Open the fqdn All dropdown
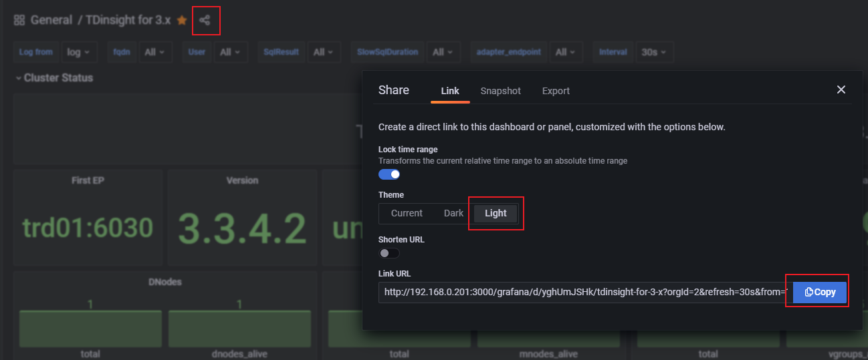 tap(156, 52)
